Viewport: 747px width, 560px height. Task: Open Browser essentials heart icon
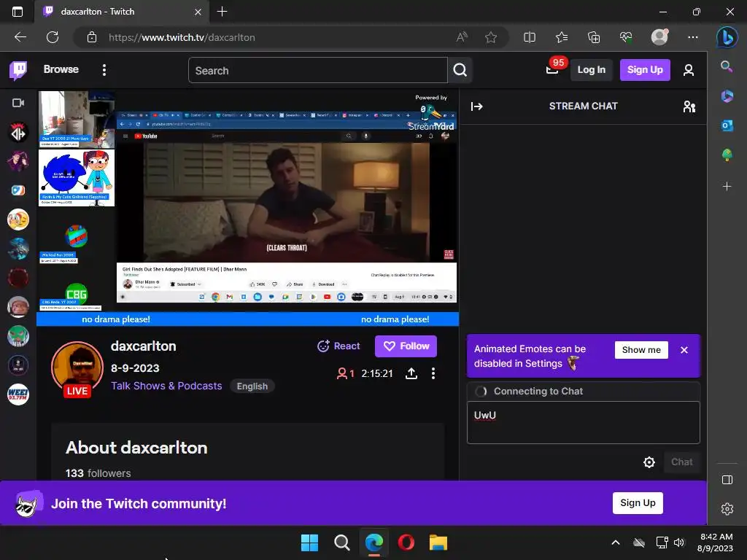pyautogui.click(x=626, y=37)
